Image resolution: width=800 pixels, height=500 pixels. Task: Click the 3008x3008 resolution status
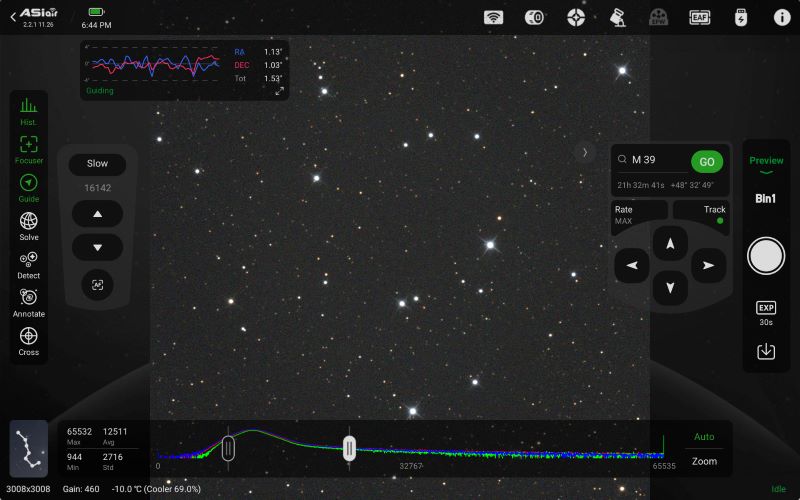pos(28,489)
